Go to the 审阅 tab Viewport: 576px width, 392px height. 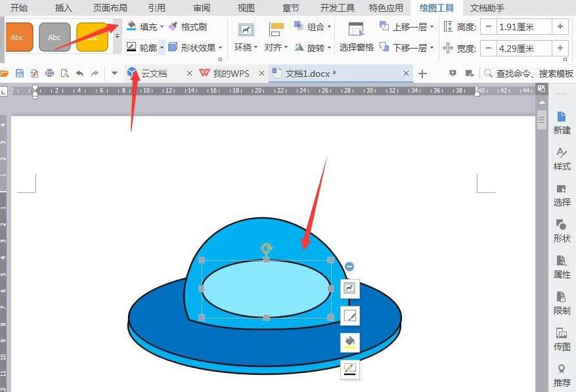point(202,8)
